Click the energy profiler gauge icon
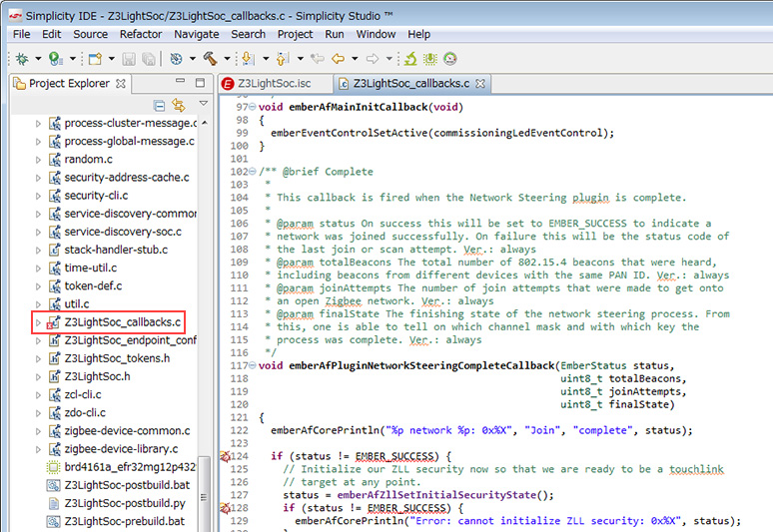The width and height of the screenshot is (773, 532). tap(449, 59)
